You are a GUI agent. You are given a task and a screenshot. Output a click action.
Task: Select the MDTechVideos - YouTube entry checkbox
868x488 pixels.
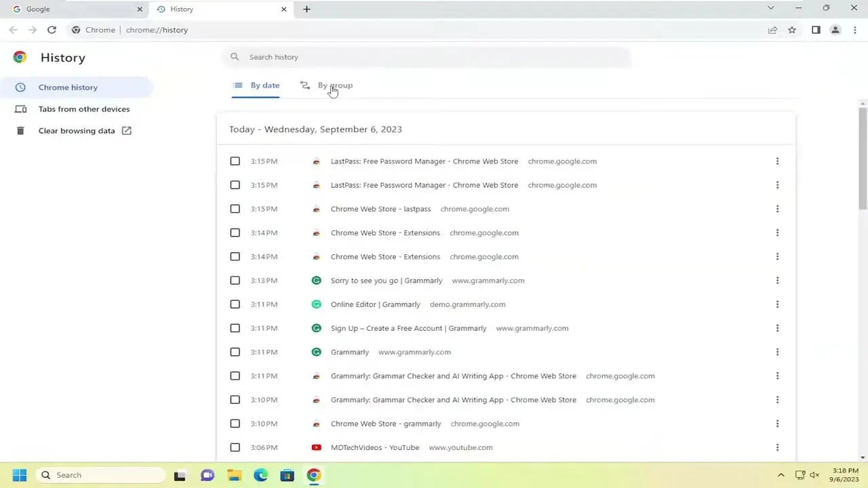tap(235, 447)
